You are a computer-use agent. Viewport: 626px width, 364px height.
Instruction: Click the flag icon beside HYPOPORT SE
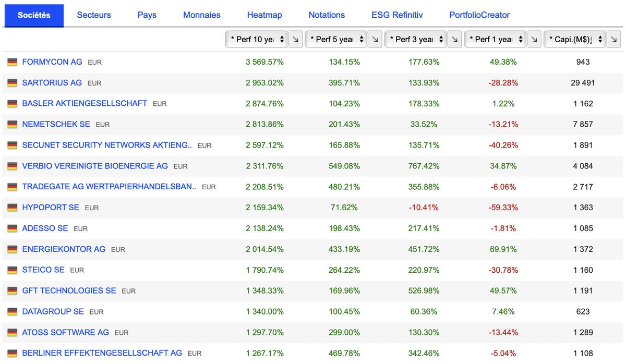(x=12, y=208)
